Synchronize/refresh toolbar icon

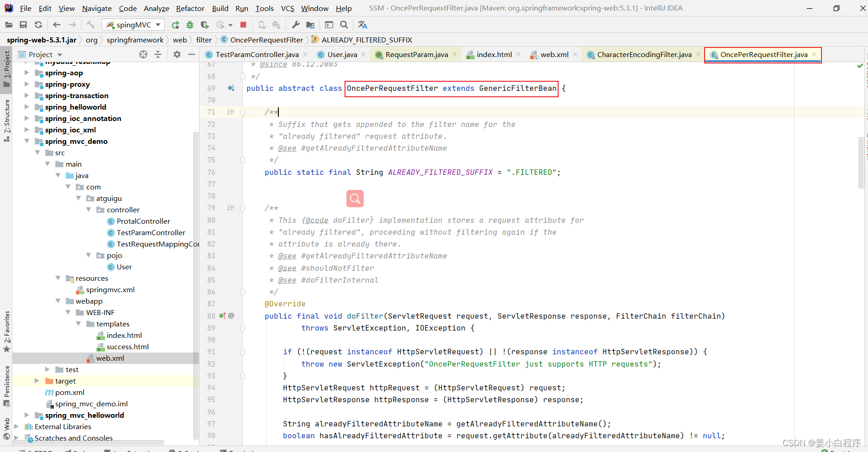(x=38, y=25)
